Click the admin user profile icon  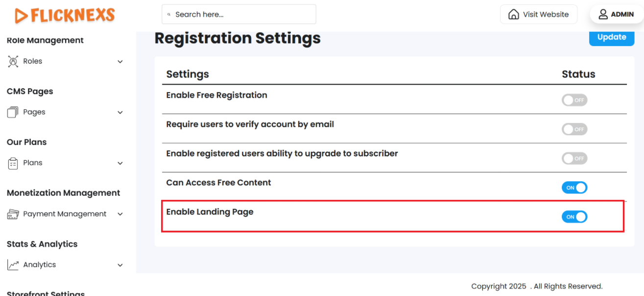[603, 14]
